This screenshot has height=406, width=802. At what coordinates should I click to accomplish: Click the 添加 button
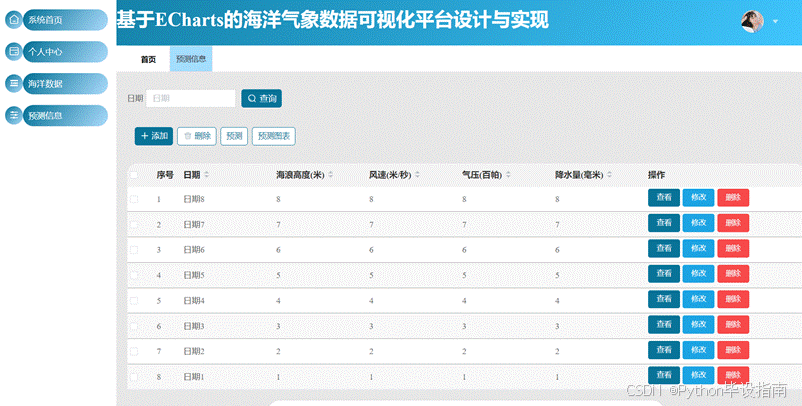tap(154, 136)
